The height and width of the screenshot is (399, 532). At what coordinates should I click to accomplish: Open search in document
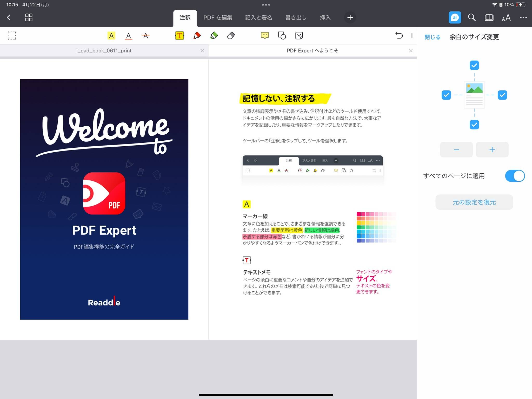point(472,17)
